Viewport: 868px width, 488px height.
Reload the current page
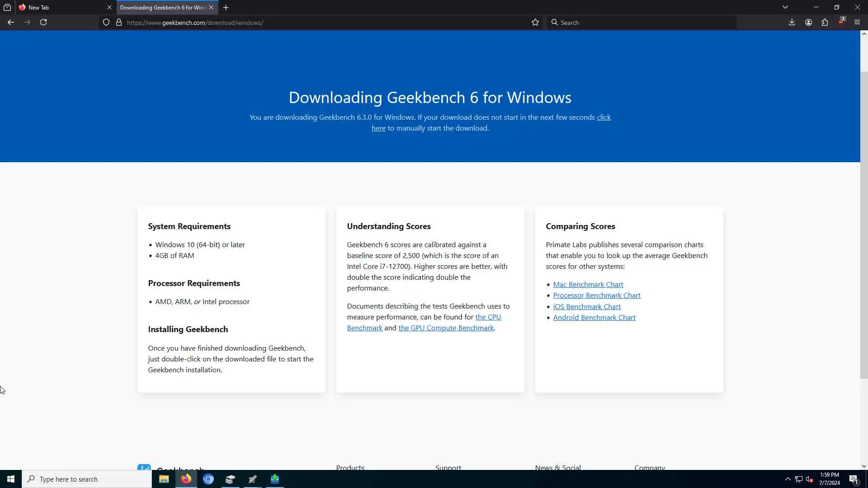coord(43,22)
